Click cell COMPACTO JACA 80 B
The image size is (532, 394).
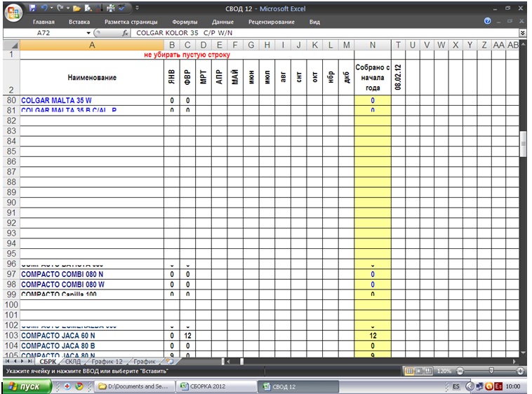coord(92,346)
